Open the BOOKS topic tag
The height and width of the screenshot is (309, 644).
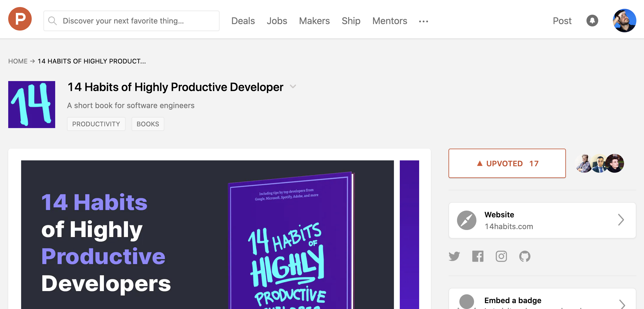(148, 124)
